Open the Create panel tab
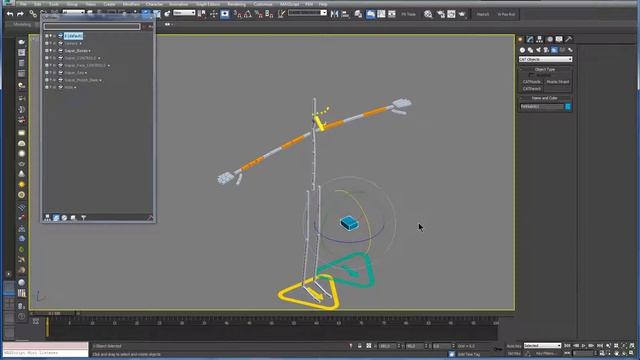640x360 pixels. [520, 39]
